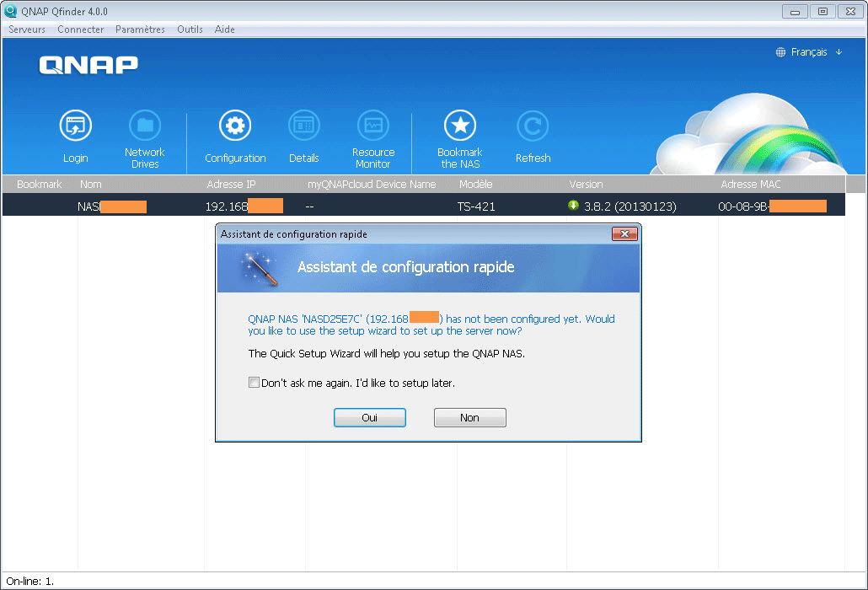Image resolution: width=868 pixels, height=590 pixels.
Task: Sort by the Bookmark column header
Action: (x=40, y=185)
